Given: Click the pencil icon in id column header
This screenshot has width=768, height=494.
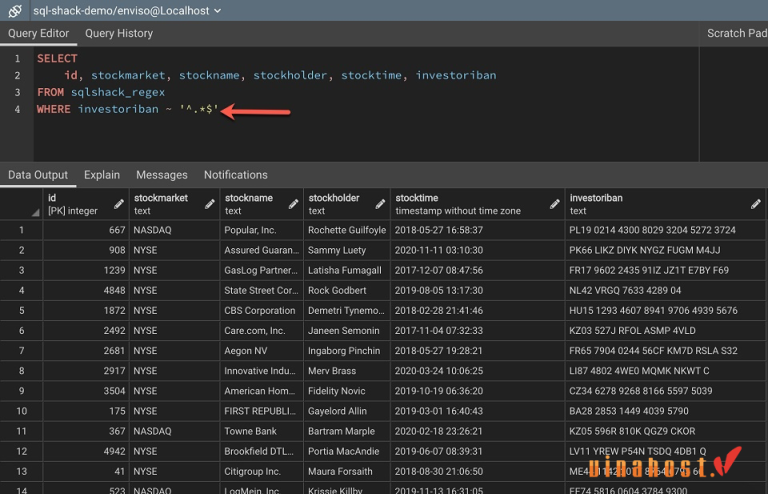Looking at the screenshot, I should pyautogui.click(x=119, y=204).
